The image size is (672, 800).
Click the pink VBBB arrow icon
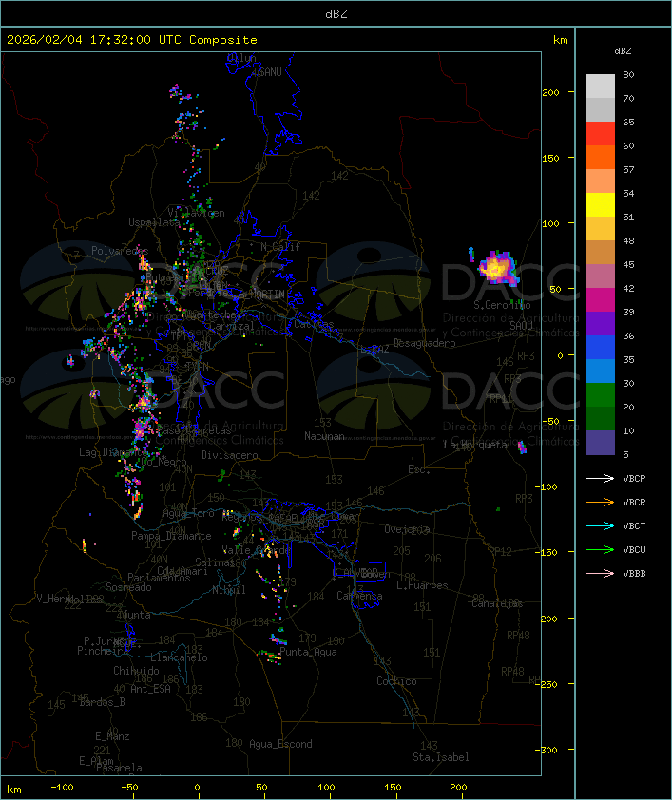[600, 574]
